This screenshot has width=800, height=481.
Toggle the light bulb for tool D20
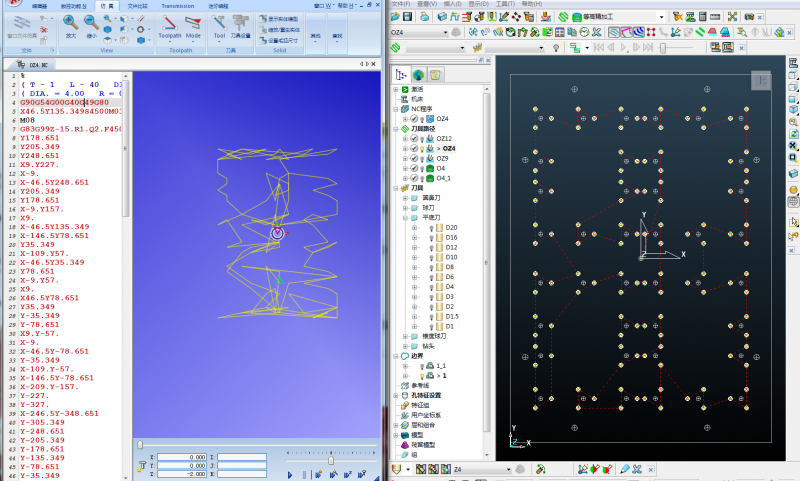[x=431, y=227]
